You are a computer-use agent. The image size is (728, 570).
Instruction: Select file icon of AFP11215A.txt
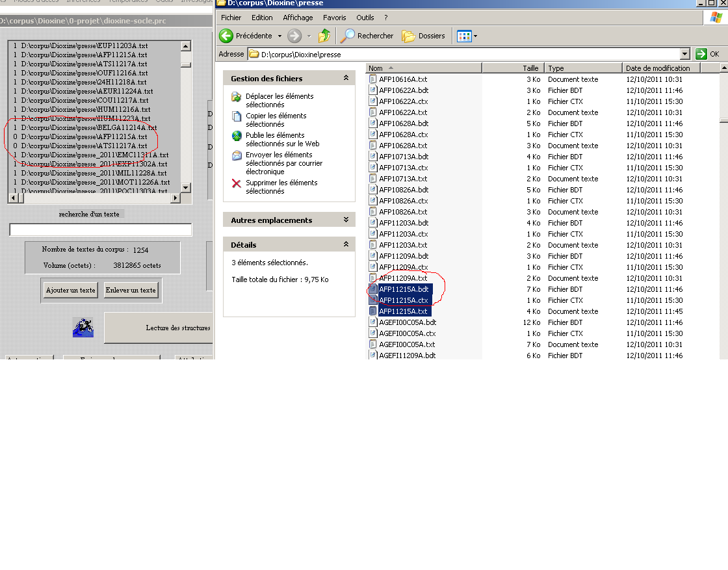[x=372, y=311]
